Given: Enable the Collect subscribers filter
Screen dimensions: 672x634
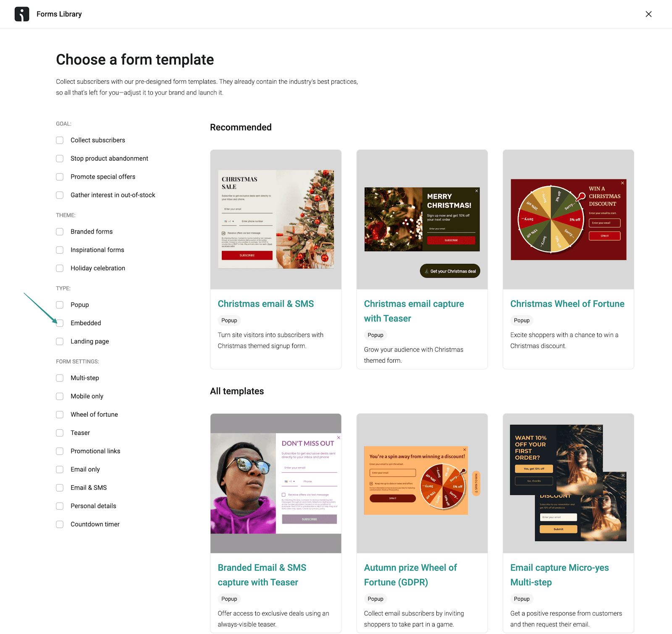Looking at the screenshot, I should [59, 140].
